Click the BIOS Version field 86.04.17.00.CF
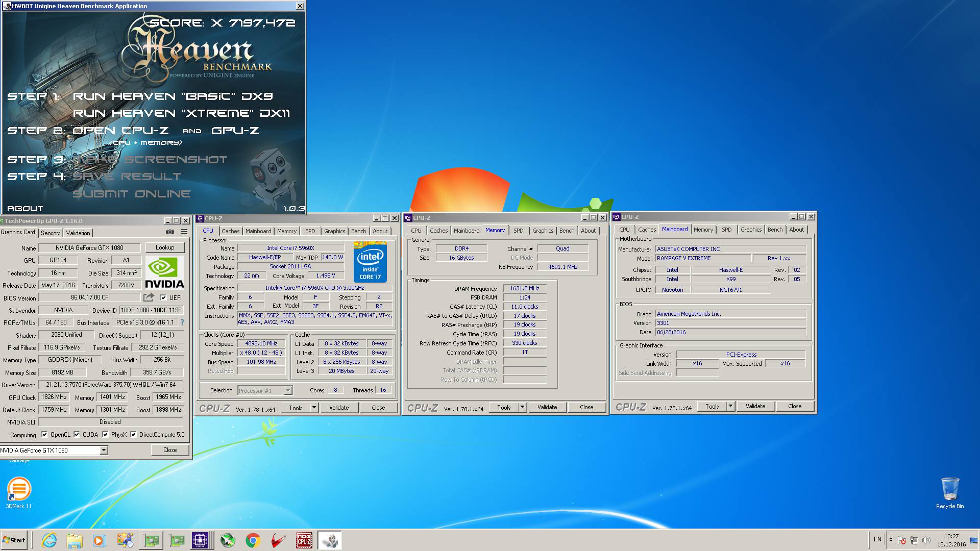980x551 pixels. [89, 297]
